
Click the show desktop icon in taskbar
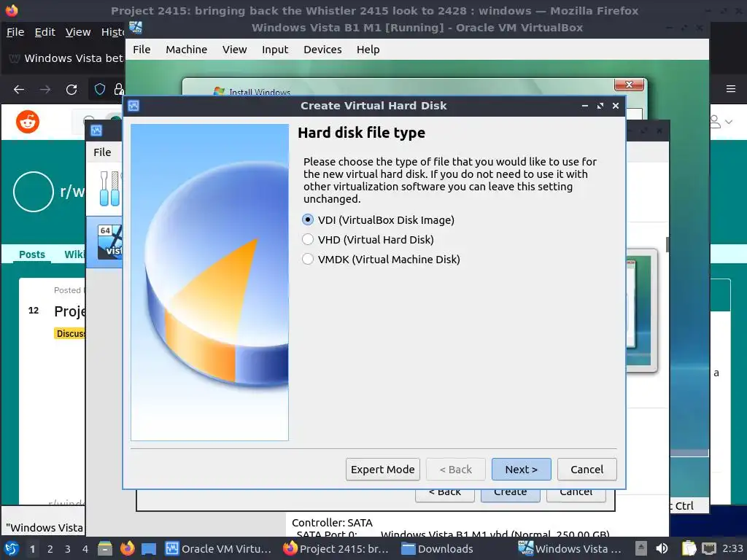tap(149, 548)
